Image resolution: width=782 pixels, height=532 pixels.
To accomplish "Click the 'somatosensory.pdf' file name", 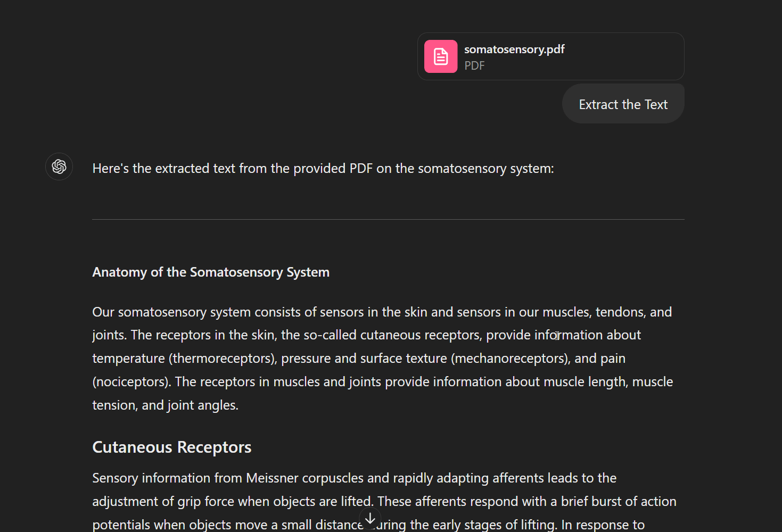I will (514, 49).
